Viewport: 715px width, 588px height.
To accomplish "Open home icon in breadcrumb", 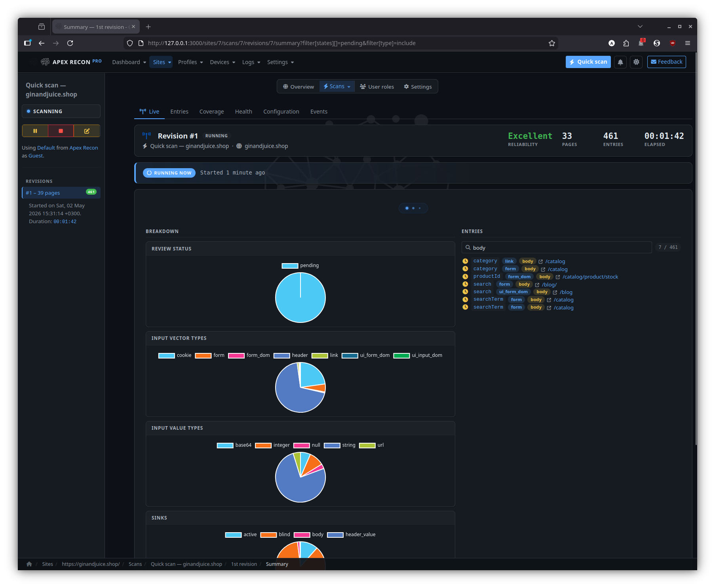I will coord(29,564).
